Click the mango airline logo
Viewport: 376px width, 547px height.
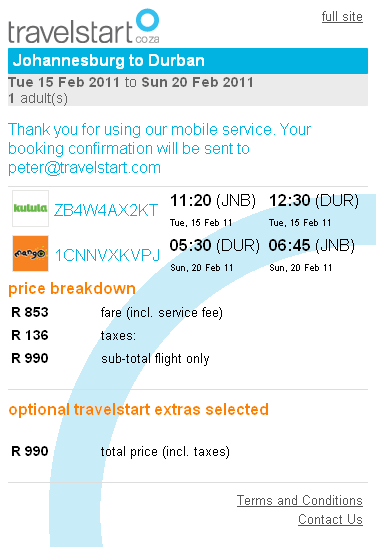click(30, 254)
